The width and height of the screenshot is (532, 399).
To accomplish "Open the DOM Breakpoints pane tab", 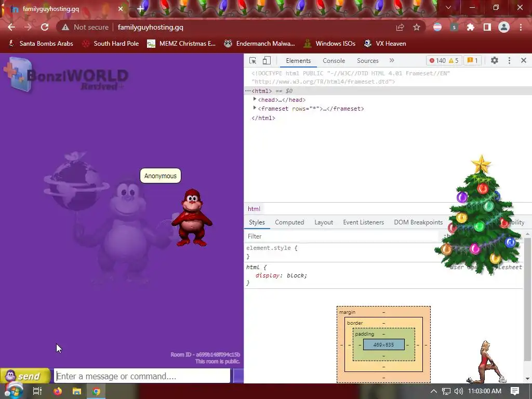I will pos(418,222).
